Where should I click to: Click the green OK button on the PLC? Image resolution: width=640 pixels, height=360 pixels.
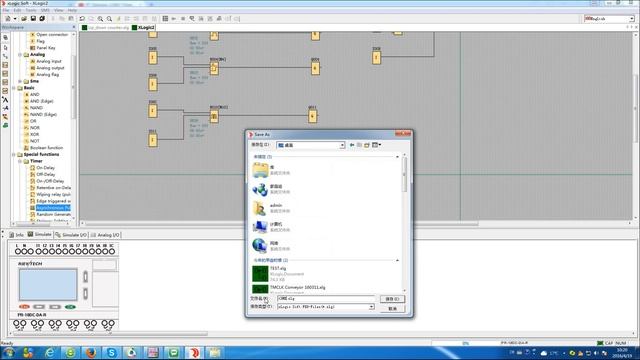click(x=70, y=307)
